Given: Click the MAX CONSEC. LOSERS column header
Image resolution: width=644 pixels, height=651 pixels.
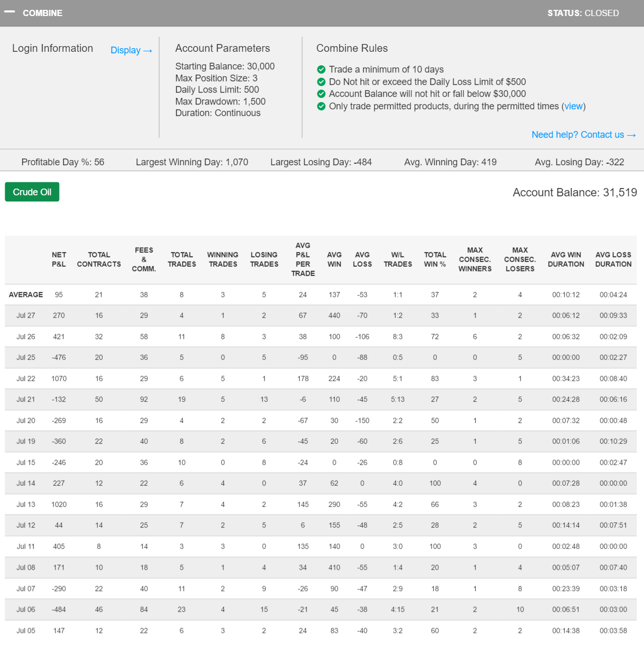Looking at the screenshot, I should tap(520, 259).
